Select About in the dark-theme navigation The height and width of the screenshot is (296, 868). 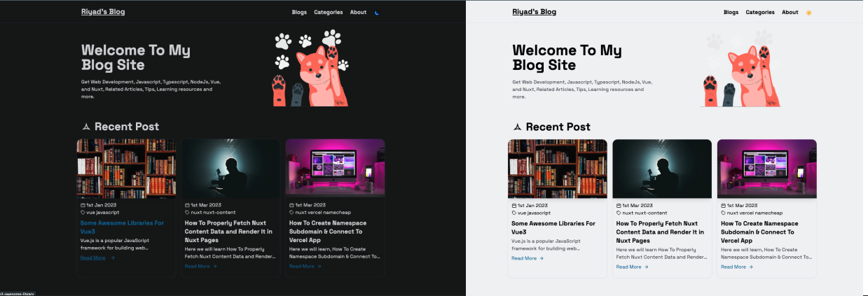pyautogui.click(x=358, y=12)
